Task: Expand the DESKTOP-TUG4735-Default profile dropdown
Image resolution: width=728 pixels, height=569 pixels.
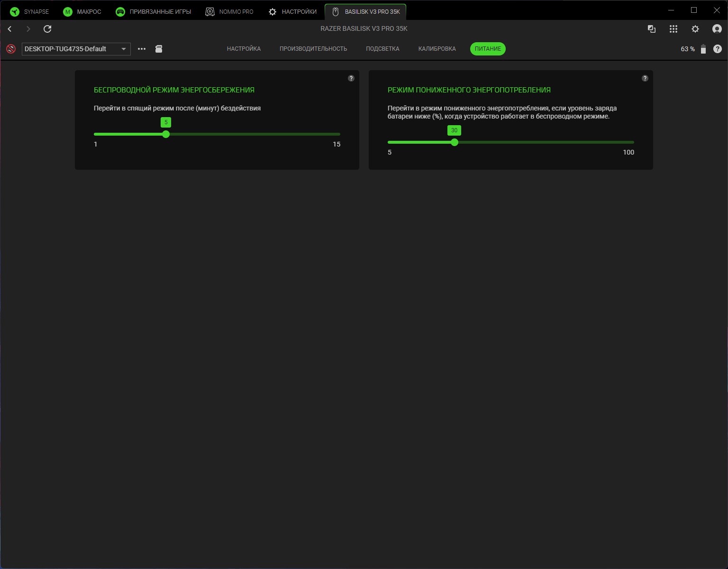Action: pos(76,49)
